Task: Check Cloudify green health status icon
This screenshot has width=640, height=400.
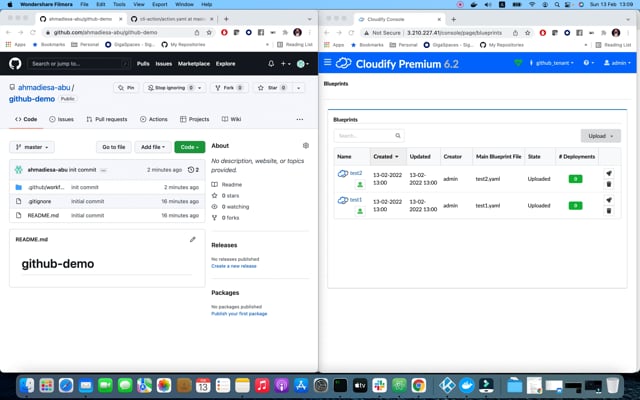Action: [518, 63]
